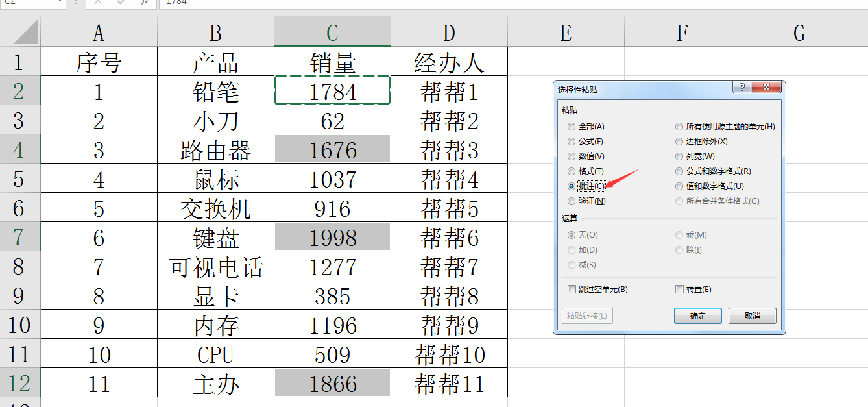Click the 经办人 header cell

coord(449,61)
